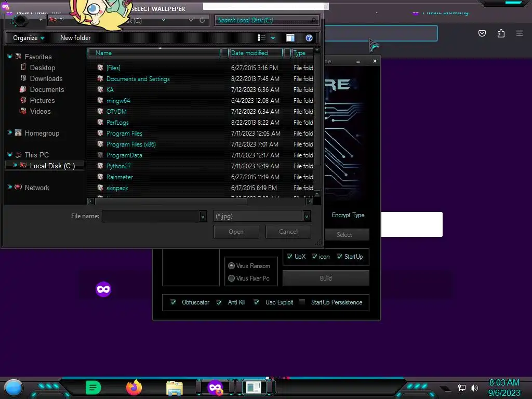Click Select button under Encrypt Type
Viewport: 532px width, 399px height.
pos(344,234)
